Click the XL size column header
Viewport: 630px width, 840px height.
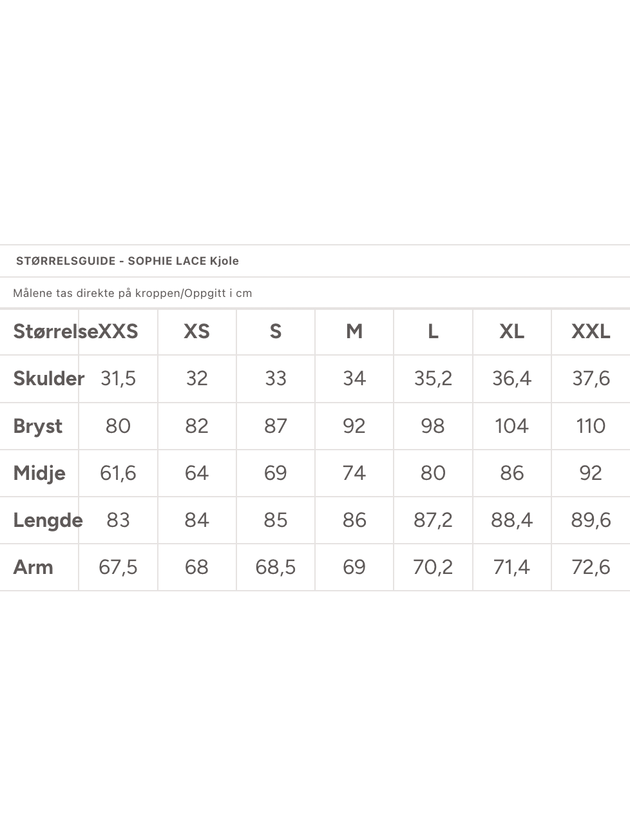[511, 331]
